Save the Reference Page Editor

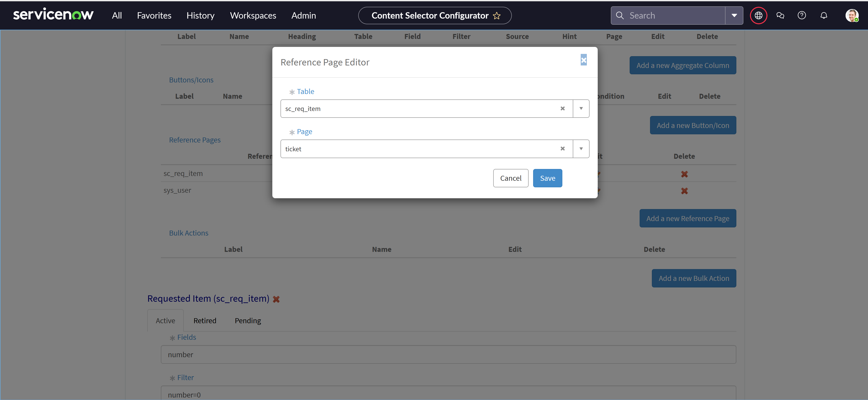click(x=547, y=178)
